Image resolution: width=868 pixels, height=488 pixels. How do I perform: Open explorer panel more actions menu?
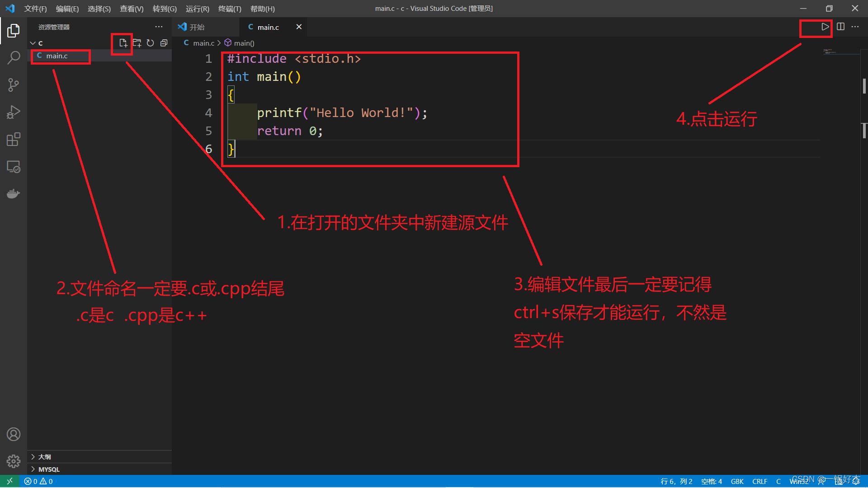coord(159,27)
